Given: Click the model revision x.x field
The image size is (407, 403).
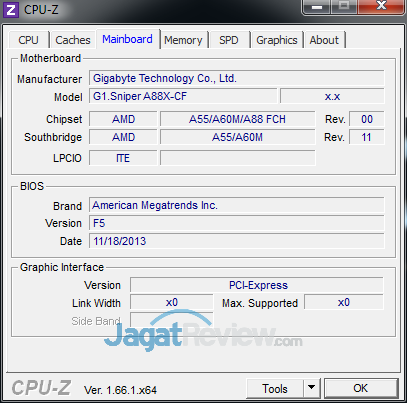Looking at the screenshot, I should click(332, 96).
